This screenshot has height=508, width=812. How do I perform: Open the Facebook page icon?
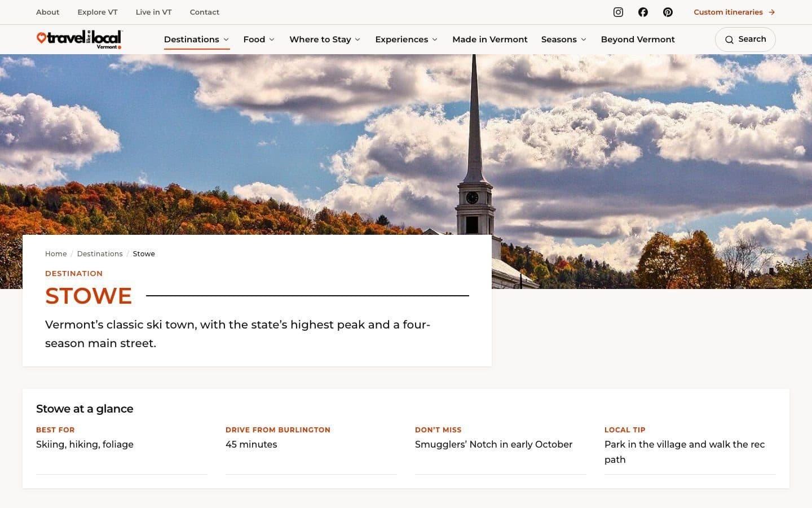643,12
